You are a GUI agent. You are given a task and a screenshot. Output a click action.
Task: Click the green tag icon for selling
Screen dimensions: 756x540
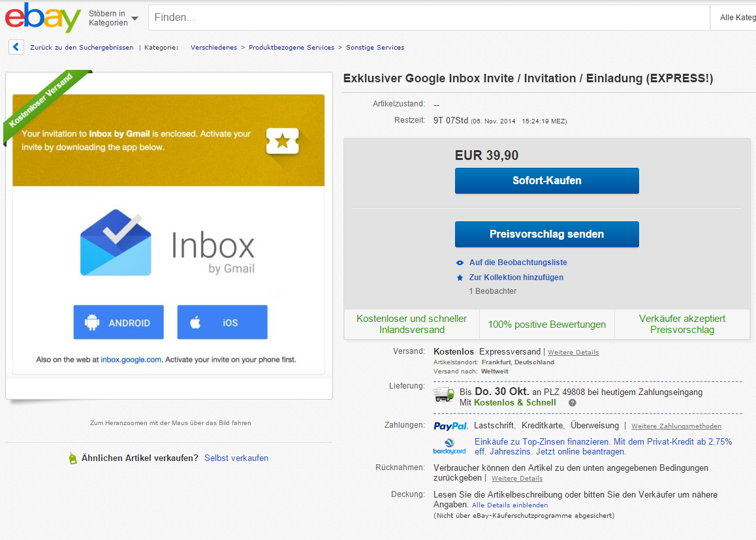72,458
